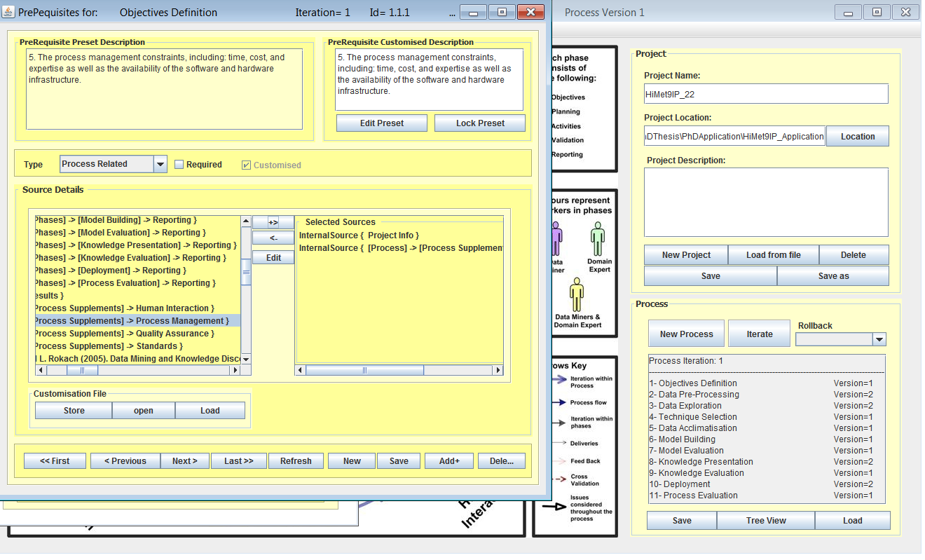Toggle the Required checkbox
Viewport: 925px width, 560px height.
point(179,165)
